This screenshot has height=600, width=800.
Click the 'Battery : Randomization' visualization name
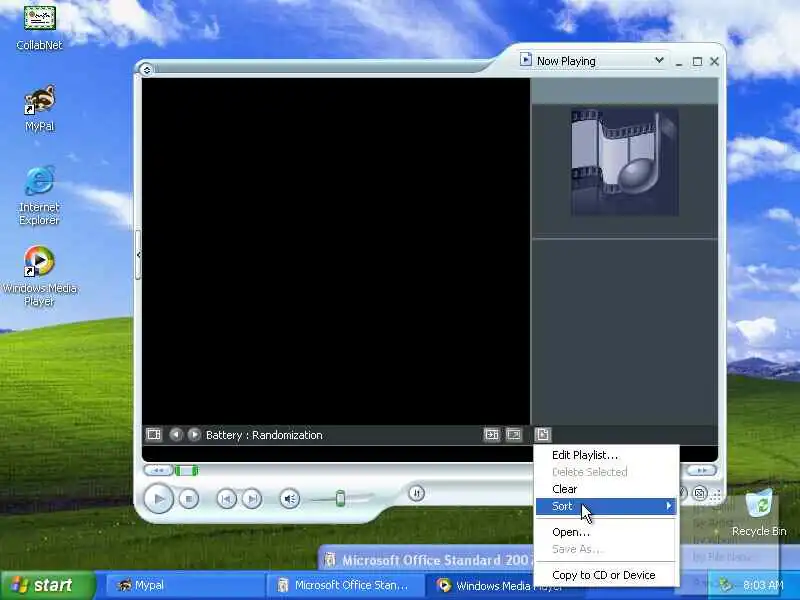point(264,435)
